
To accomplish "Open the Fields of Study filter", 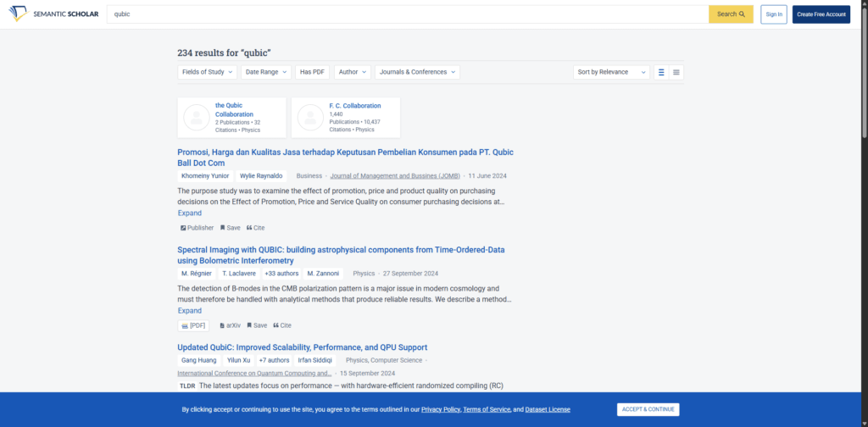I will tap(207, 72).
